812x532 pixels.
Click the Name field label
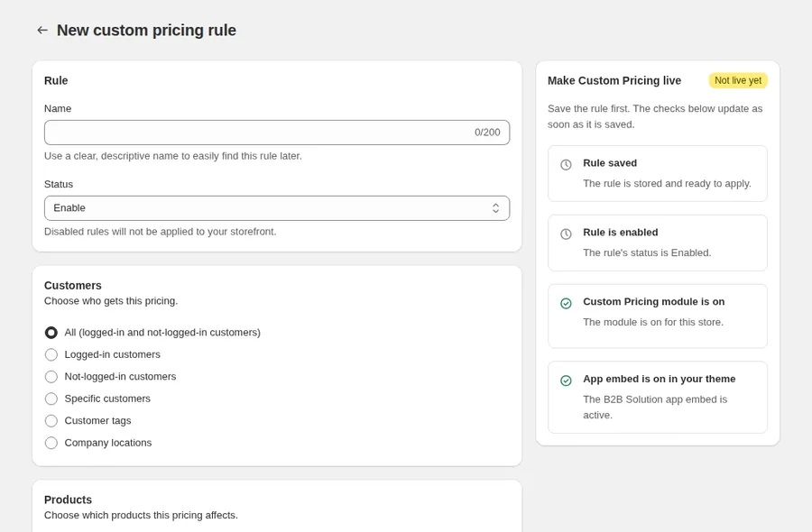click(x=58, y=109)
